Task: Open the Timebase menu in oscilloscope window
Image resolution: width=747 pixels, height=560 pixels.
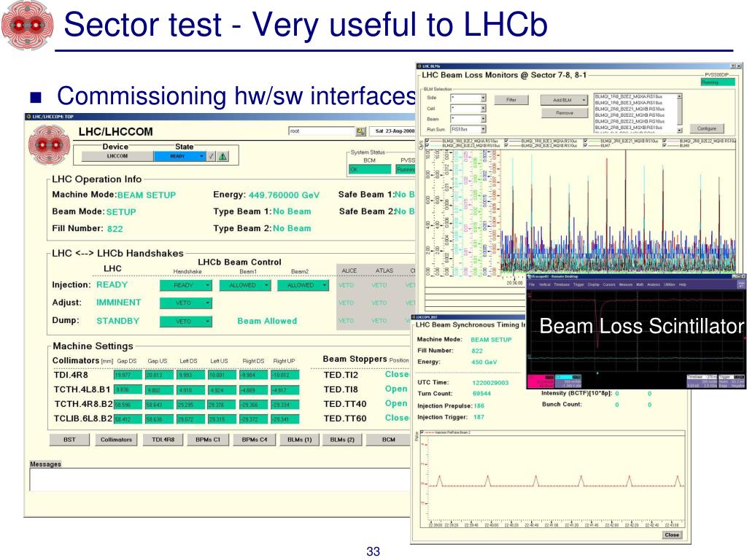Action: coord(561,284)
